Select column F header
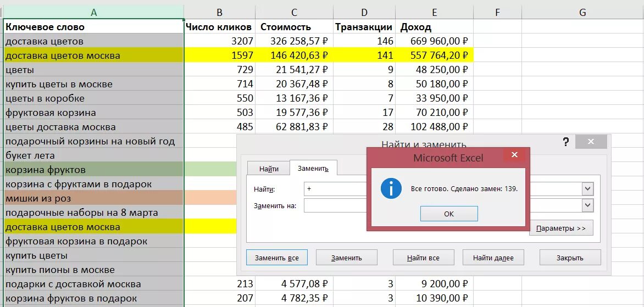This screenshot has width=644, height=307. [497, 12]
